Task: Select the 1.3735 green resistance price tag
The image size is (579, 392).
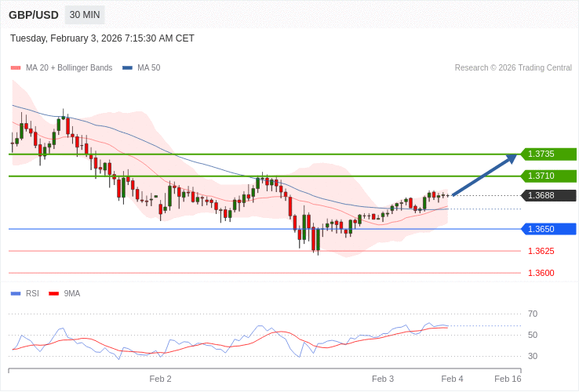Action: pyautogui.click(x=548, y=154)
